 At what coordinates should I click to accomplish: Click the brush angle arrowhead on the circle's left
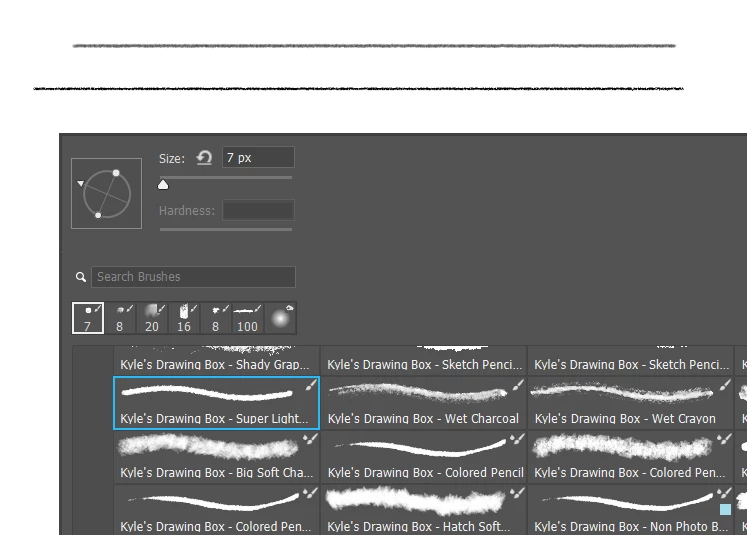click(80, 183)
